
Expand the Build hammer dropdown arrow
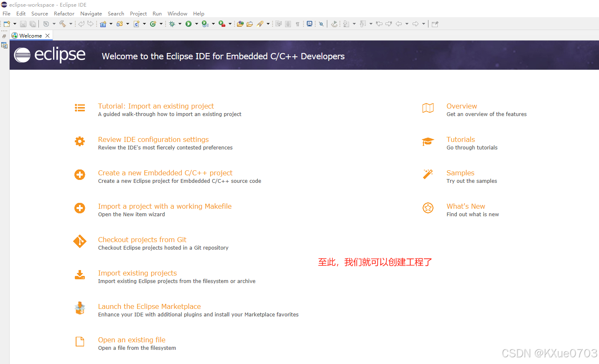point(71,24)
